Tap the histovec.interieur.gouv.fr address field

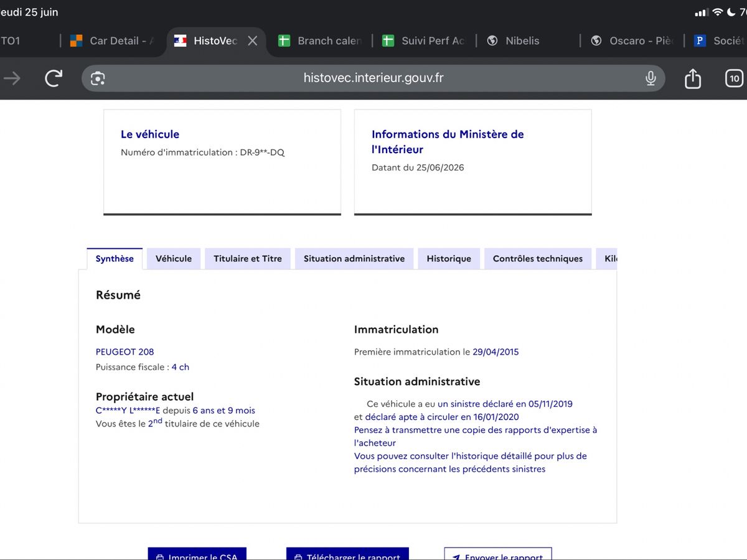374,78
